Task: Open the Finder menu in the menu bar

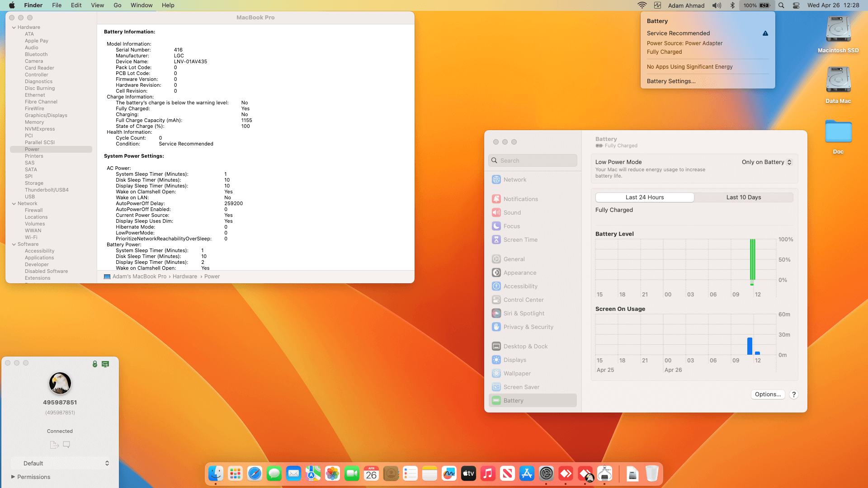Action: tap(33, 5)
